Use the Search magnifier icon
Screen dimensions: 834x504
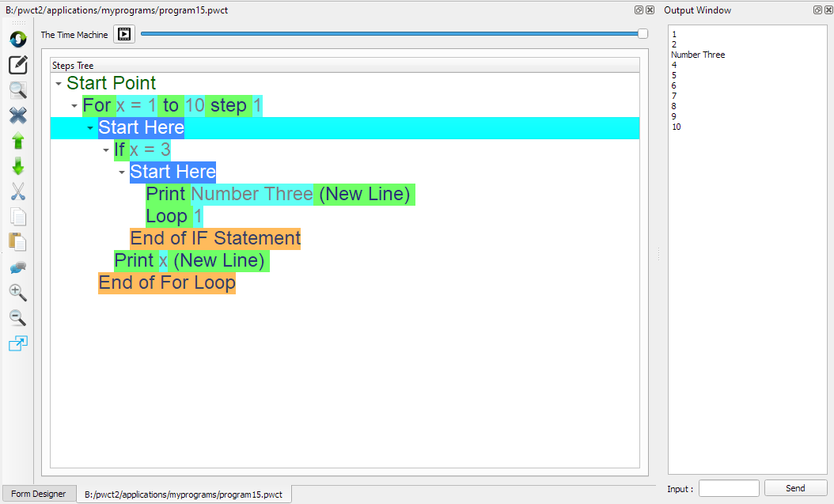click(17, 90)
